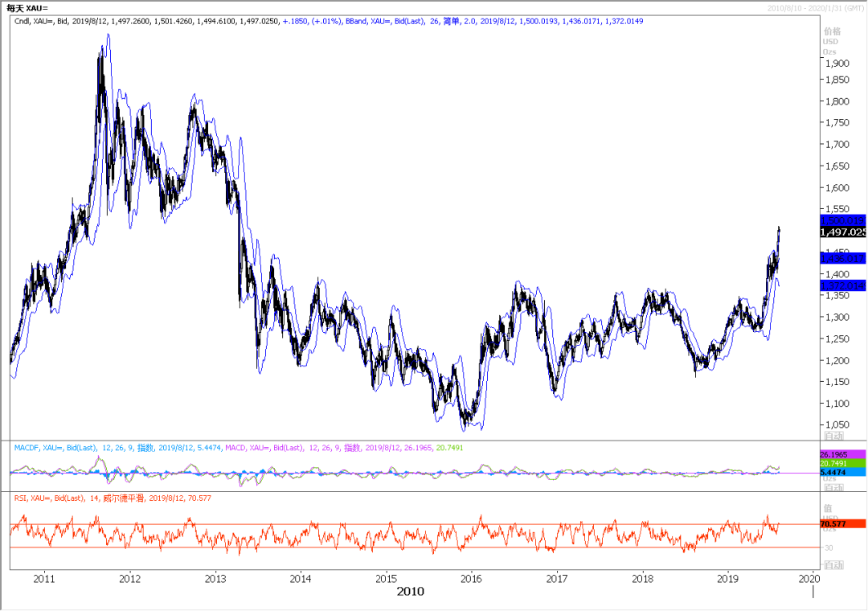Click the 每天 XAU= chart title
Screen dimensions: 868x611
(27, 8)
